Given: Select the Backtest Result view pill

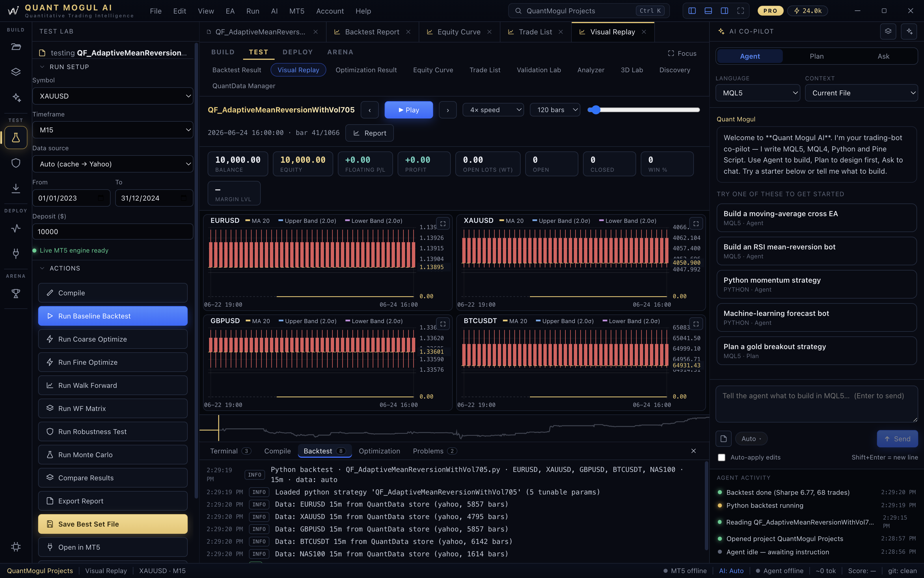Looking at the screenshot, I should (237, 70).
